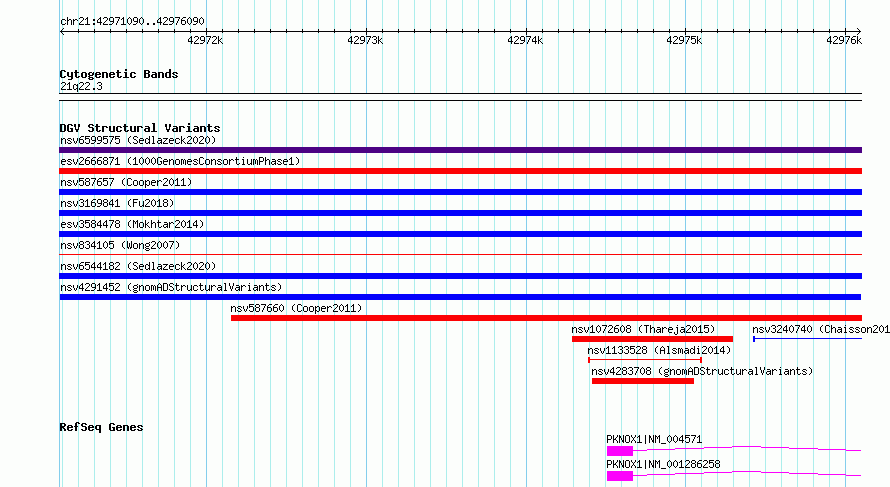Click the nsv3169841 (Fu2018) variant label

tap(117, 203)
